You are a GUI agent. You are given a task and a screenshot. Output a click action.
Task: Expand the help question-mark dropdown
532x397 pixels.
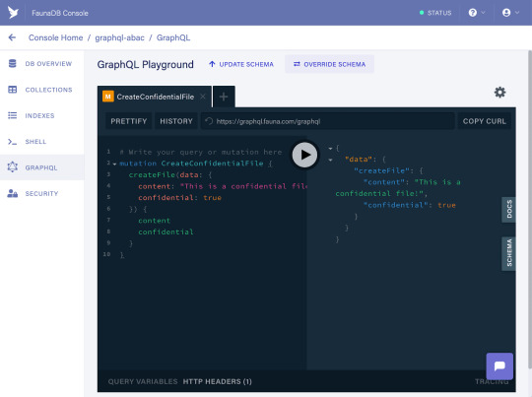[x=477, y=13]
